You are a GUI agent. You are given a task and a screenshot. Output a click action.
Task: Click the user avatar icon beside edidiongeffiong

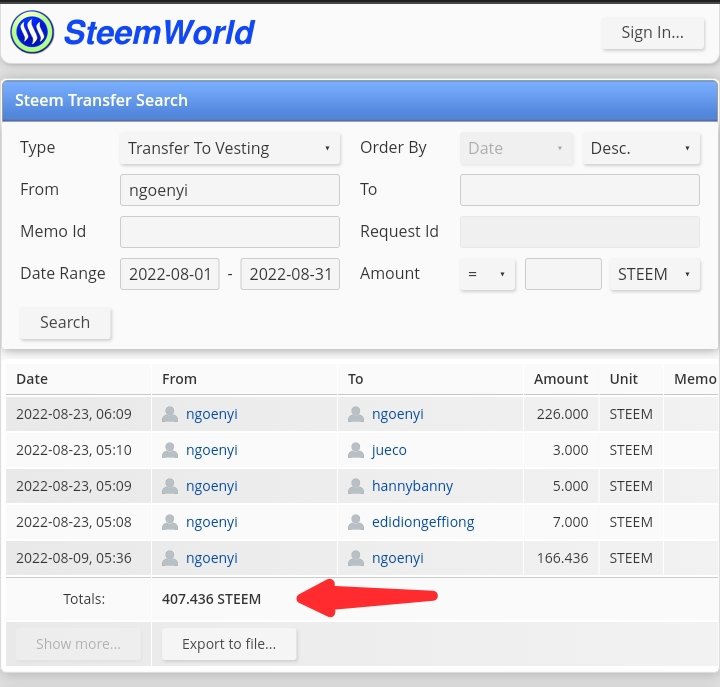(356, 522)
